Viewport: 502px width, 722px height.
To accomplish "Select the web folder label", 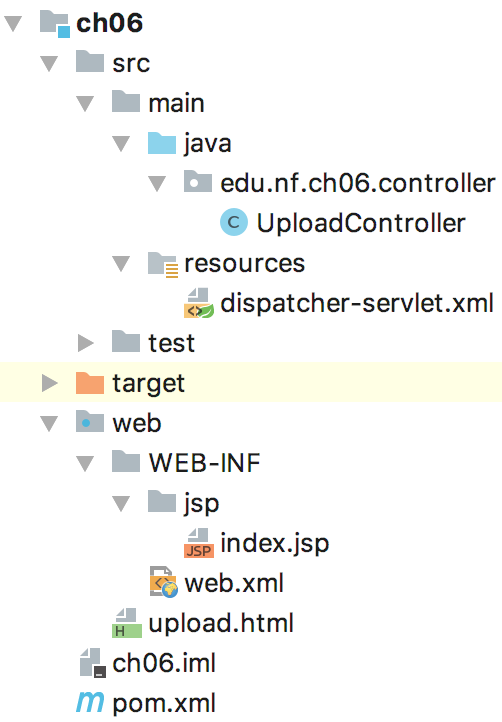I will [137, 423].
